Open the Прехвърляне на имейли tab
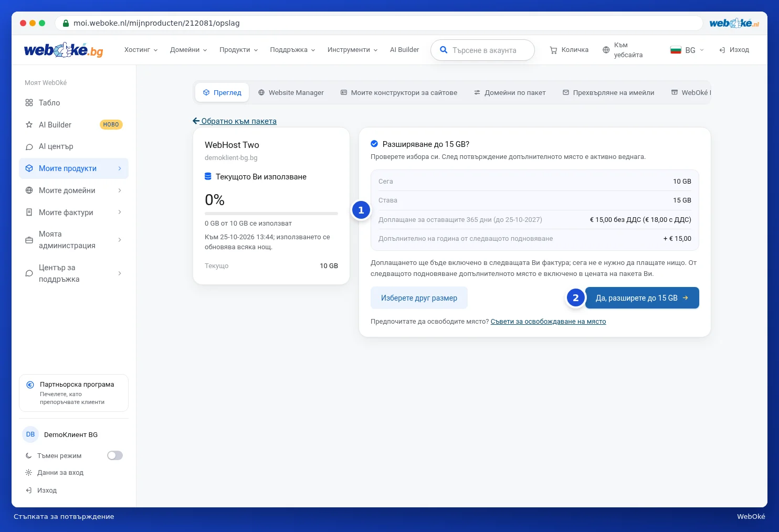Image resolution: width=779 pixels, height=532 pixels. click(608, 92)
